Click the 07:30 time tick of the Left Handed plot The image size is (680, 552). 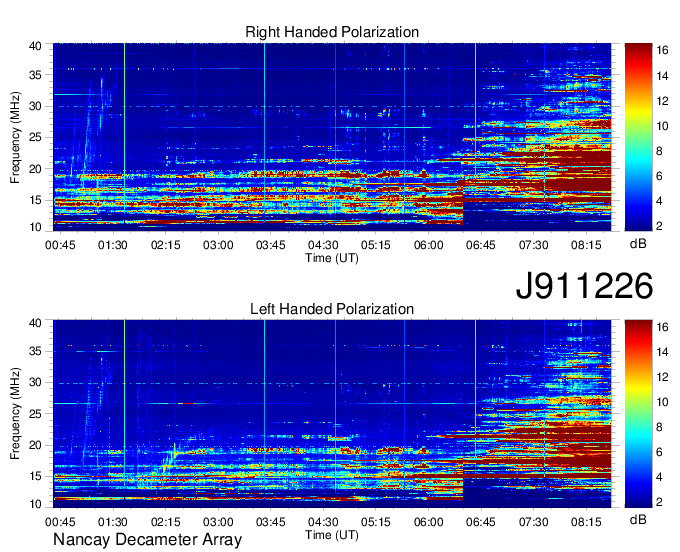point(533,522)
